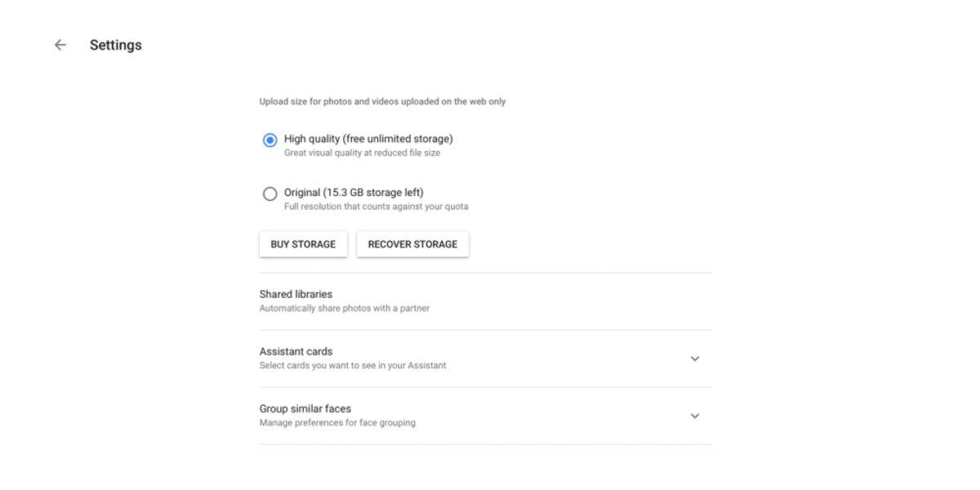This screenshot has height=490, width=980.
Task: Open the chevron beside Group similar faces
Action: pyautogui.click(x=695, y=416)
